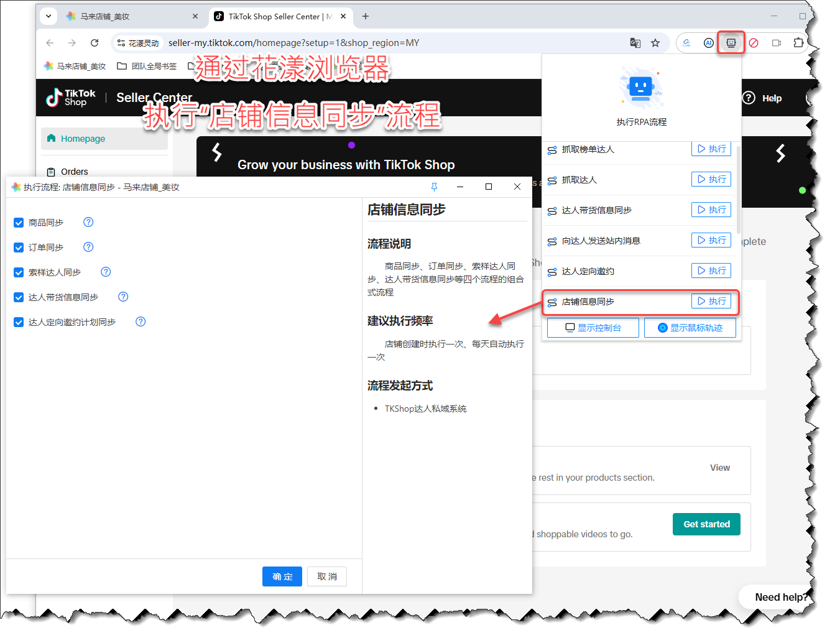The width and height of the screenshot is (840, 643).
Task: Click the flow icon beside 抓取达人
Action: 552,180
